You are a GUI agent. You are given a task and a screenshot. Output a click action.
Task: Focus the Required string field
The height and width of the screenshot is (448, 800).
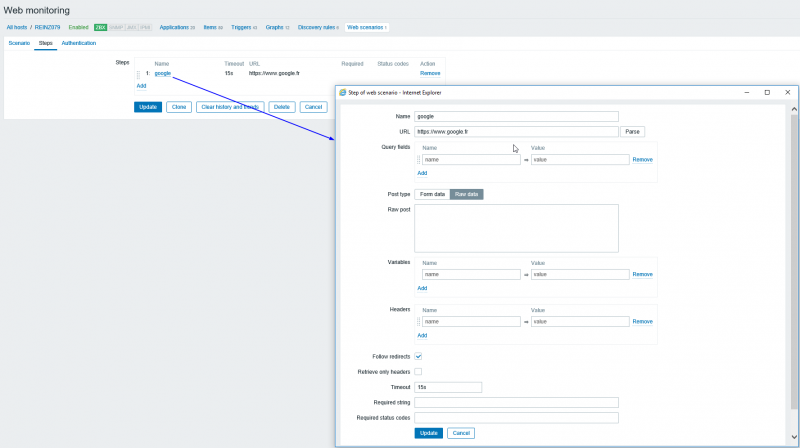click(516, 403)
